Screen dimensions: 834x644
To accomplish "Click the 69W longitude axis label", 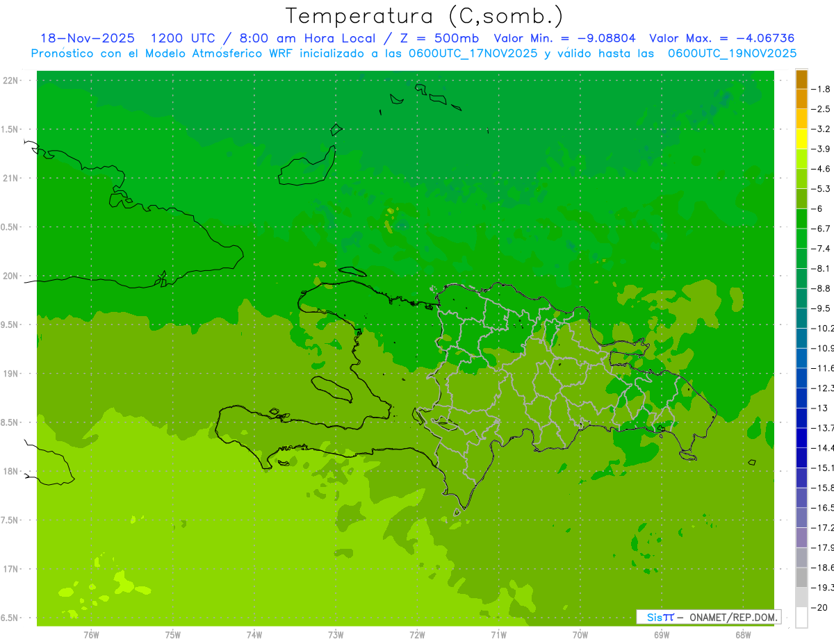I will [x=662, y=635].
